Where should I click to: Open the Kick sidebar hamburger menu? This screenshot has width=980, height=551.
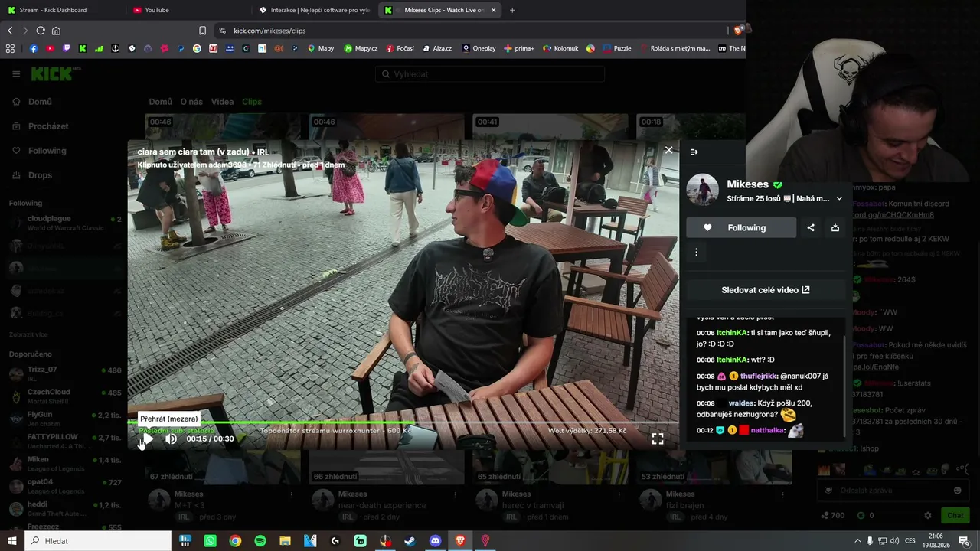pyautogui.click(x=16, y=74)
